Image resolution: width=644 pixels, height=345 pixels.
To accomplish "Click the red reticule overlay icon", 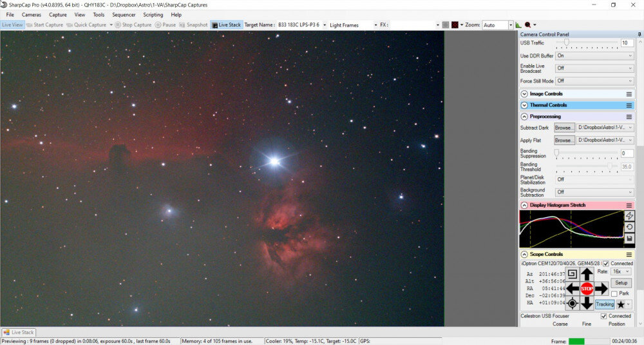I will [455, 25].
